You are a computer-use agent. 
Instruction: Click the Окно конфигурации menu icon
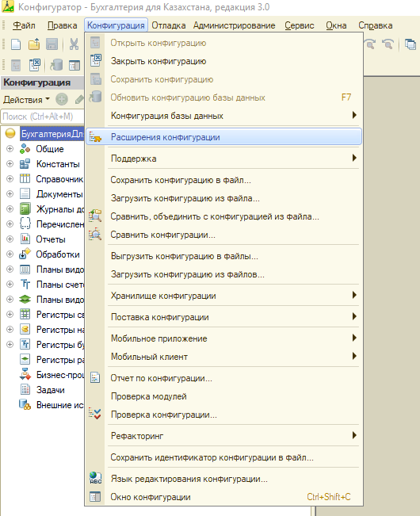(95, 497)
